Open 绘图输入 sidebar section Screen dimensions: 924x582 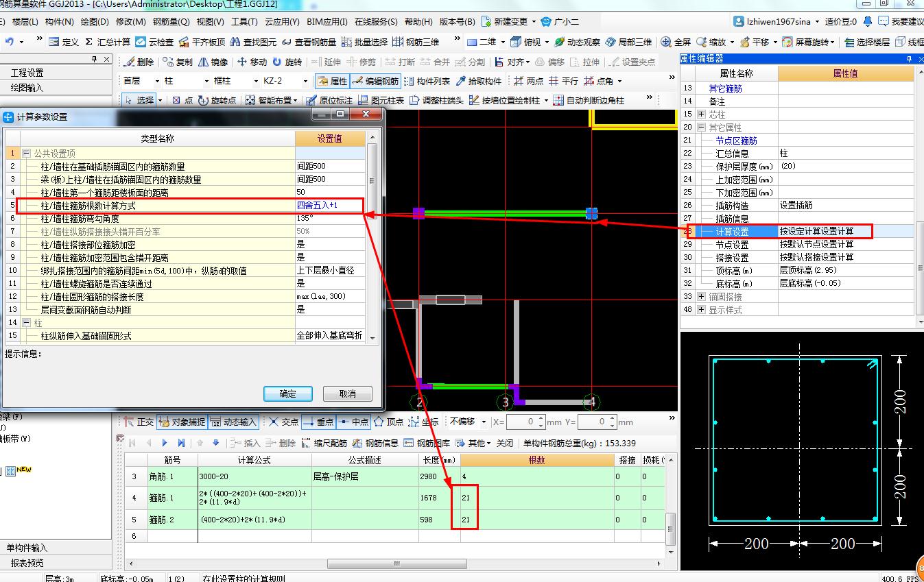pyautogui.click(x=56, y=88)
